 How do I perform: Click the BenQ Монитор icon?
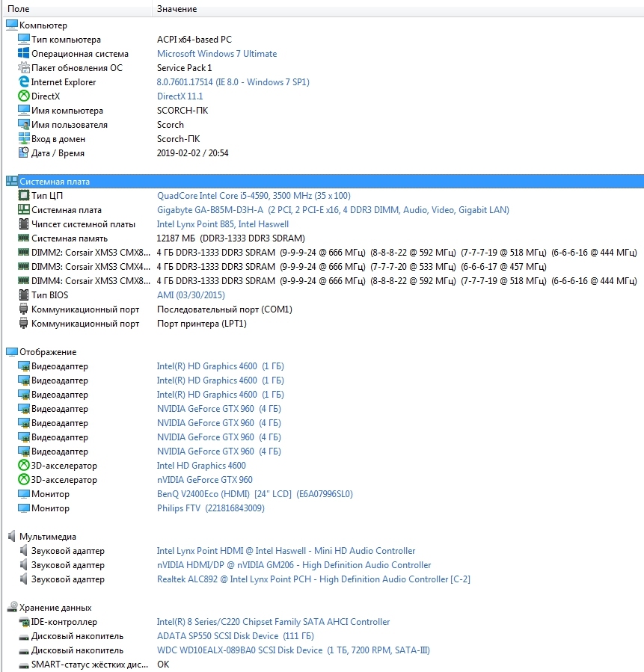24,493
